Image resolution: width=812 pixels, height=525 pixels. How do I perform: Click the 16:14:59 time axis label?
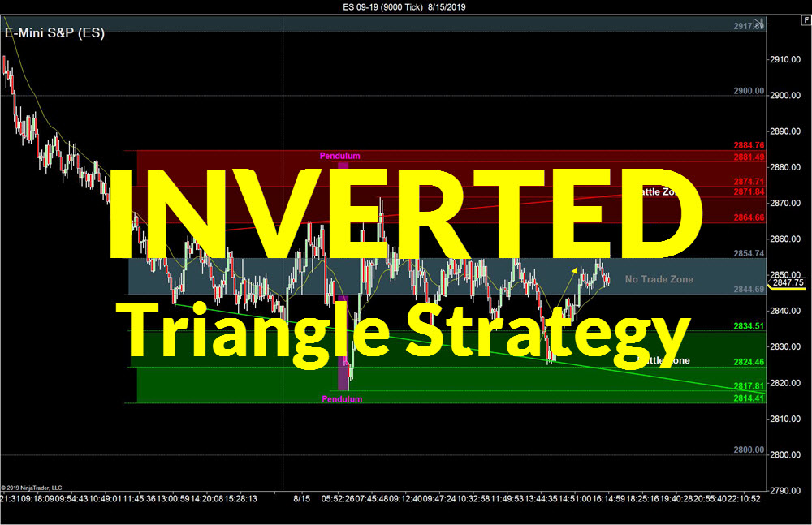[x=608, y=499]
